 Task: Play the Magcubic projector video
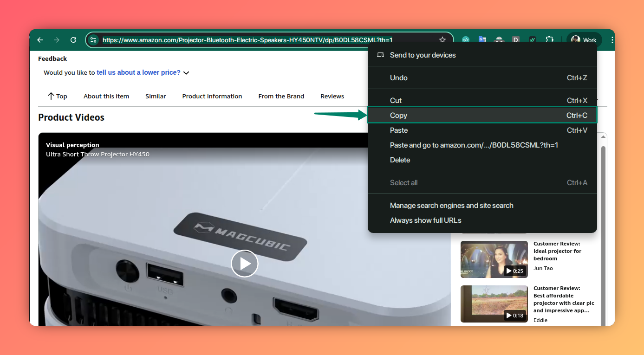tap(245, 264)
